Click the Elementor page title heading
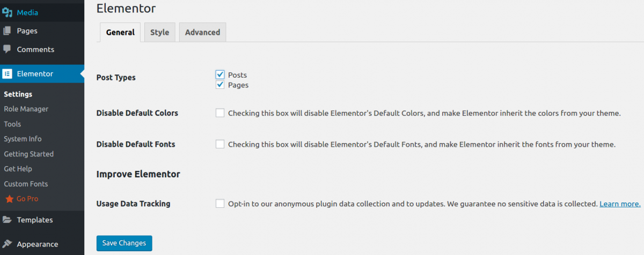The image size is (644, 255). pos(126,8)
